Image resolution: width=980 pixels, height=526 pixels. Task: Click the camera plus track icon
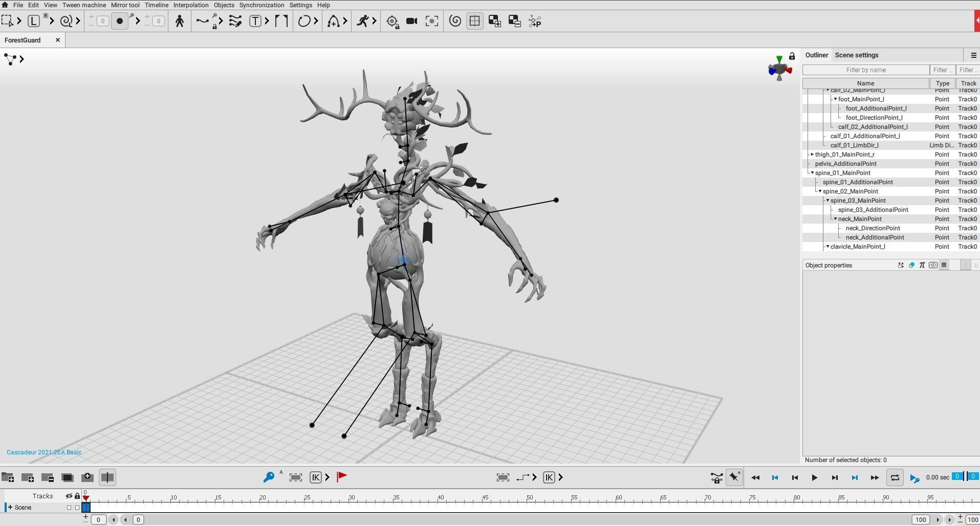pyautogui.click(x=88, y=477)
